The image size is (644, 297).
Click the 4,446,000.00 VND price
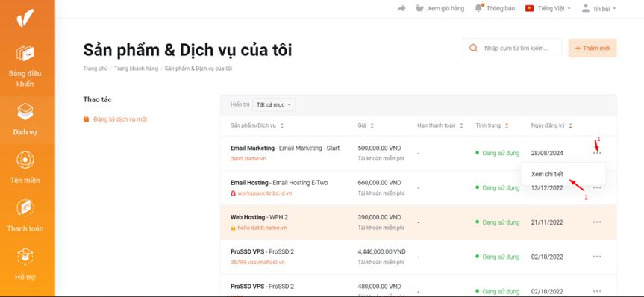382,251
